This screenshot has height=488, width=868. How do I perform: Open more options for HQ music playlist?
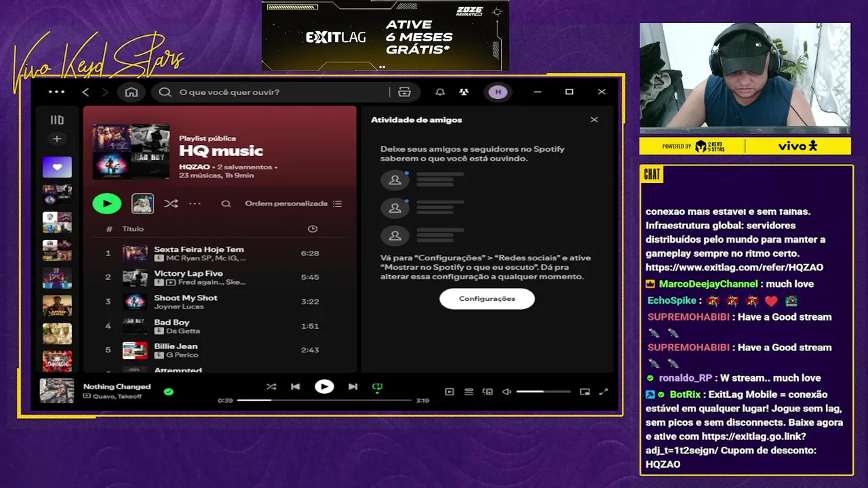tap(195, 203)
